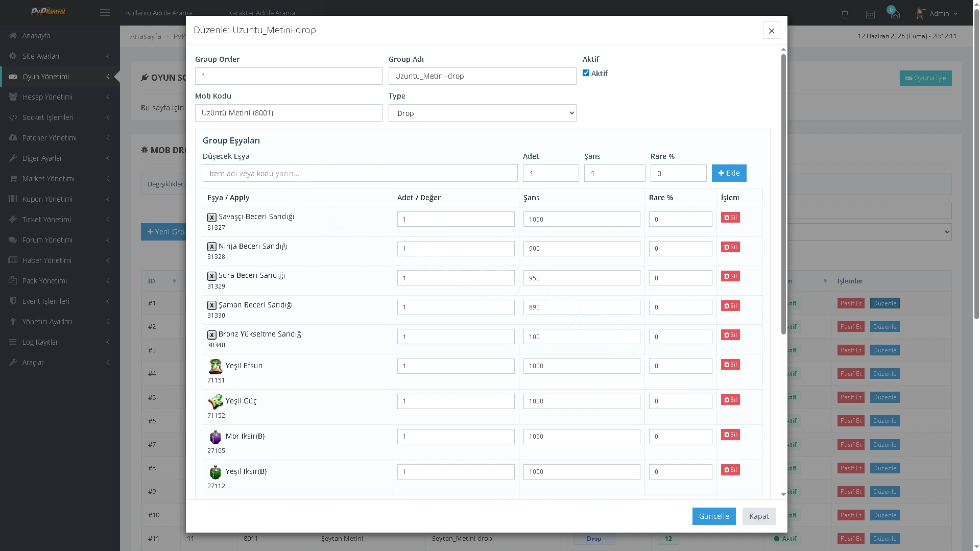Screen dimensions: 980x551
Task: Click the hamburger menu icon in top bar
Action: click(x=105, y=13)
